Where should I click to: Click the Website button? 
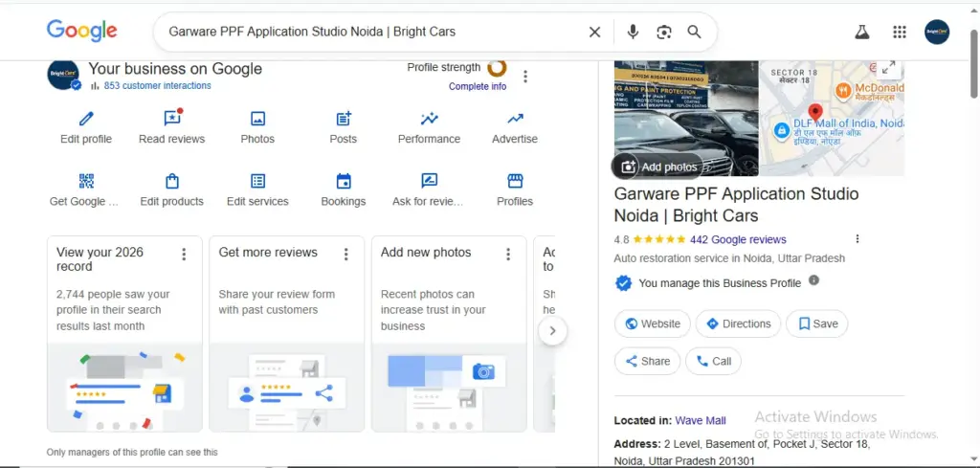coord(653,323)
